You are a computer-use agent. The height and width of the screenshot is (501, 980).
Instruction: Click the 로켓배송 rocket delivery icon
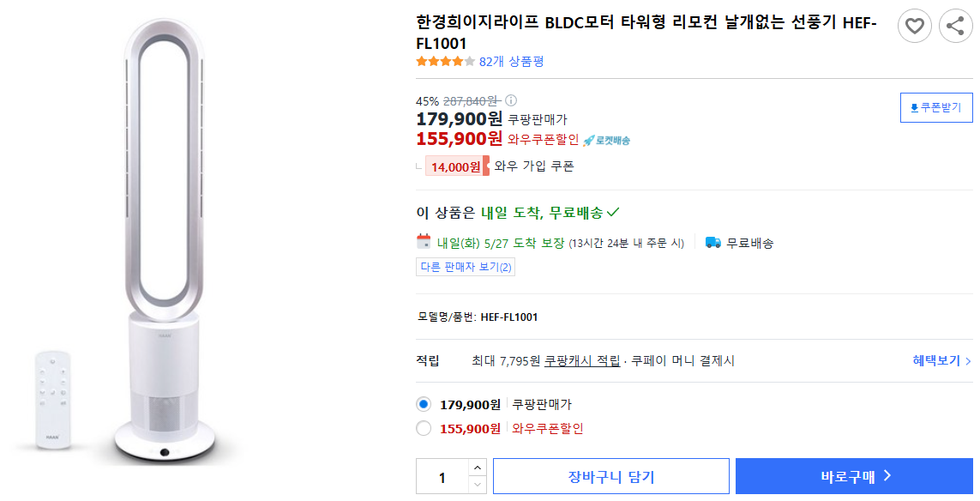pyautogui.click(x=588, y=139)
